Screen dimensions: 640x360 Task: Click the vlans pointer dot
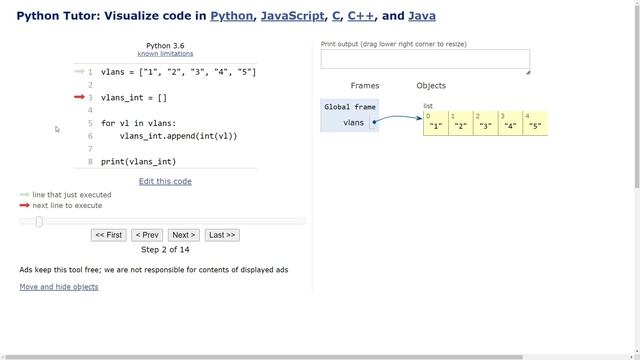374,122
